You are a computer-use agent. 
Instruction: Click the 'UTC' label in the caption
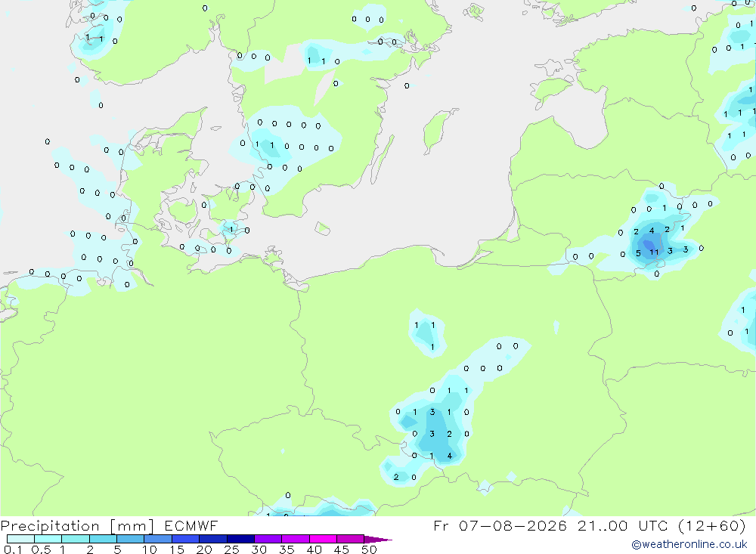(653, 525)
